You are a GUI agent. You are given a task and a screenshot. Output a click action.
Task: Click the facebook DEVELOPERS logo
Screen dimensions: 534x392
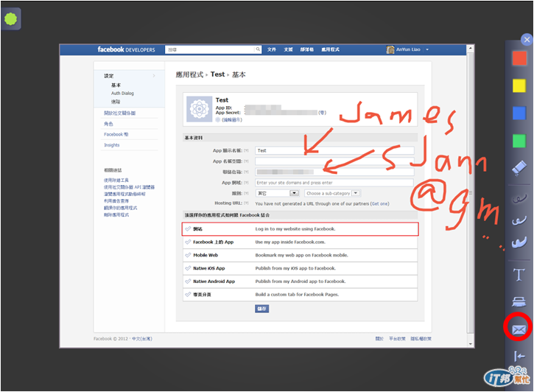[126, 49]
